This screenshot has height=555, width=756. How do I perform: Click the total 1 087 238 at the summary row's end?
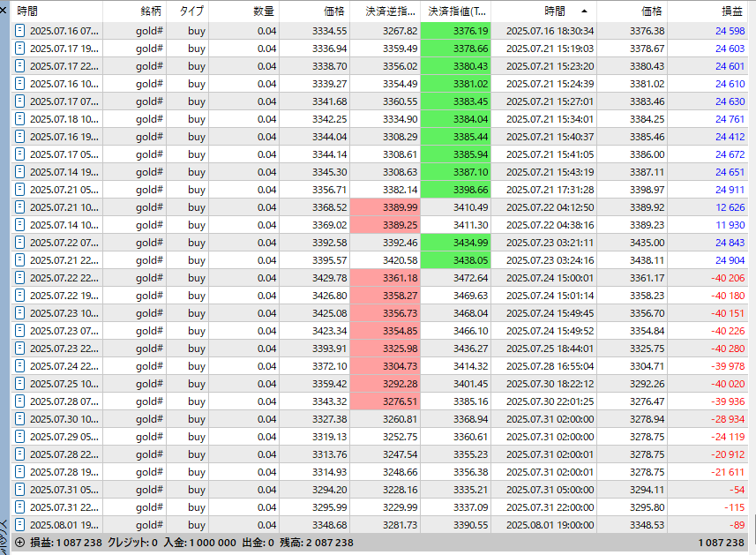(x=722, y=543)
